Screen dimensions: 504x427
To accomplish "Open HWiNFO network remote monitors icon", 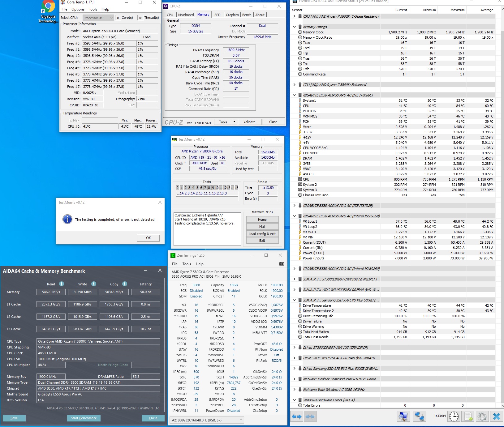I will point(419,416).
